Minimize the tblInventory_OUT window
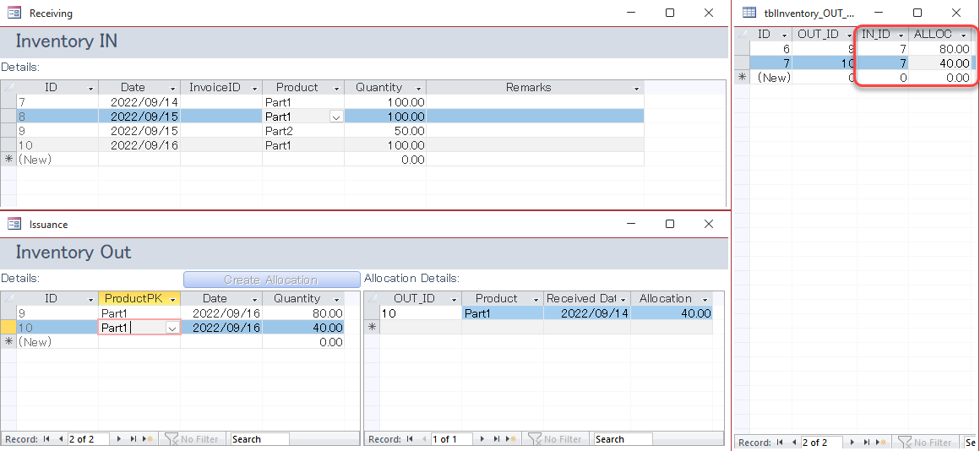 click(879, 13)
